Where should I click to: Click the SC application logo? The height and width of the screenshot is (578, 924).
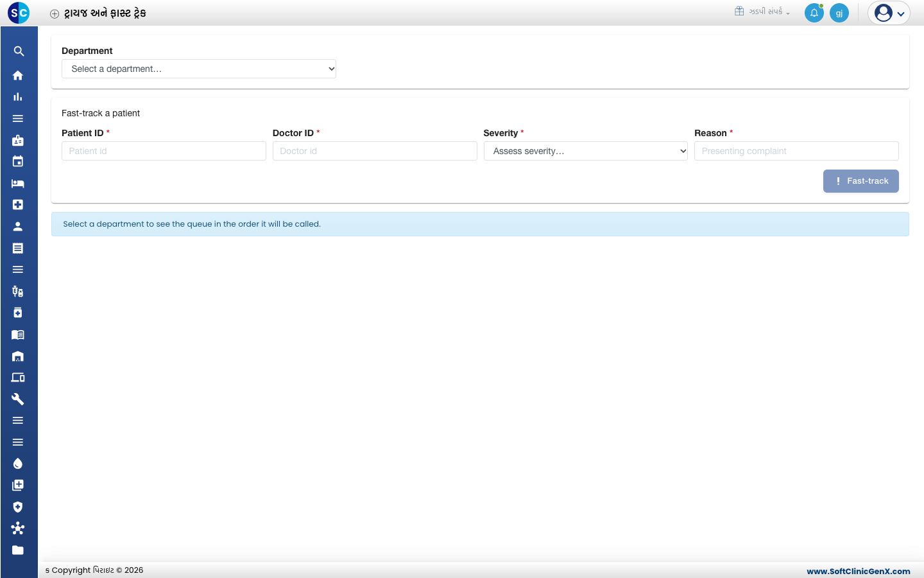coord(19,13)
